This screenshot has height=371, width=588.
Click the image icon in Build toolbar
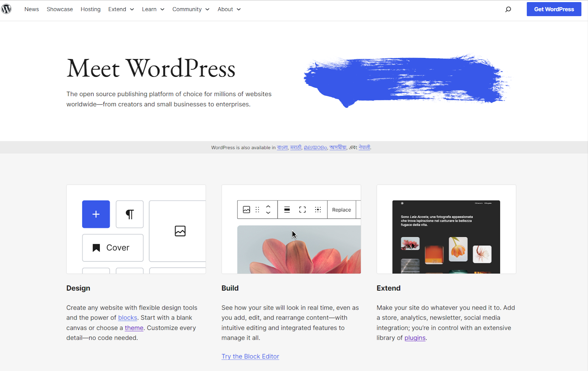click(247, 210)
